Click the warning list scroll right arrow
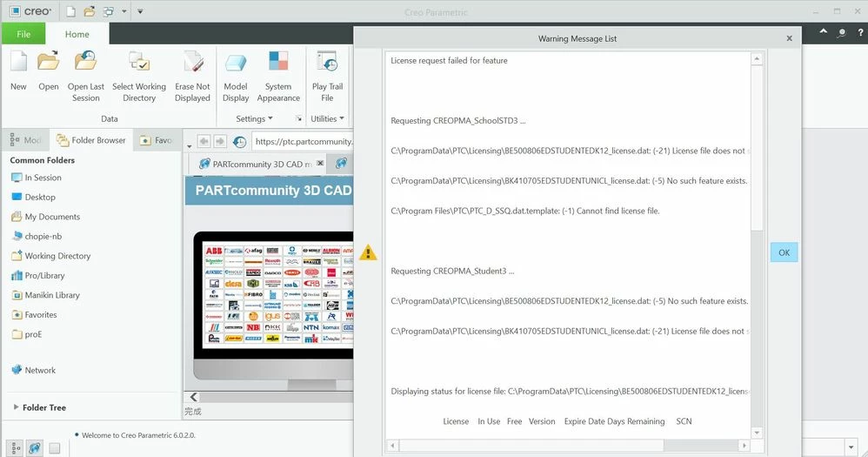Image resolution: width=868 pixels, height=457 pixels. click(744, 446)
